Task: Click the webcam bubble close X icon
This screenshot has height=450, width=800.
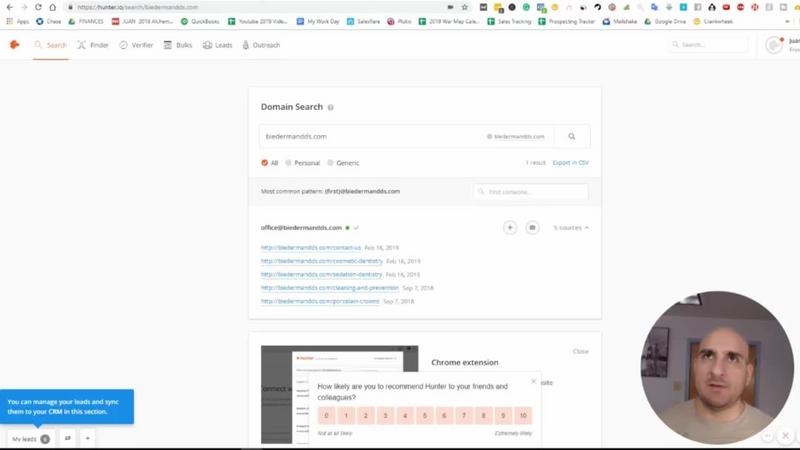Action: tap(785, 435)
